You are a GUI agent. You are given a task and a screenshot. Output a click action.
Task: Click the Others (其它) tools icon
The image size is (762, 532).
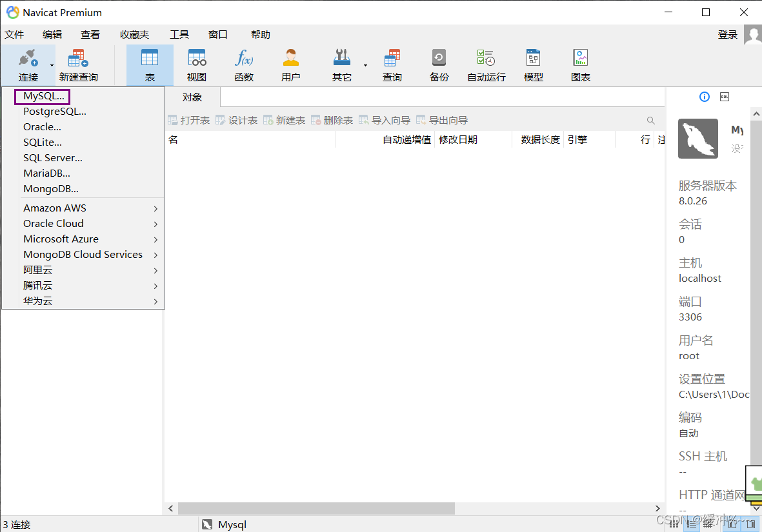pyautogui.click(x=341, y=58)
